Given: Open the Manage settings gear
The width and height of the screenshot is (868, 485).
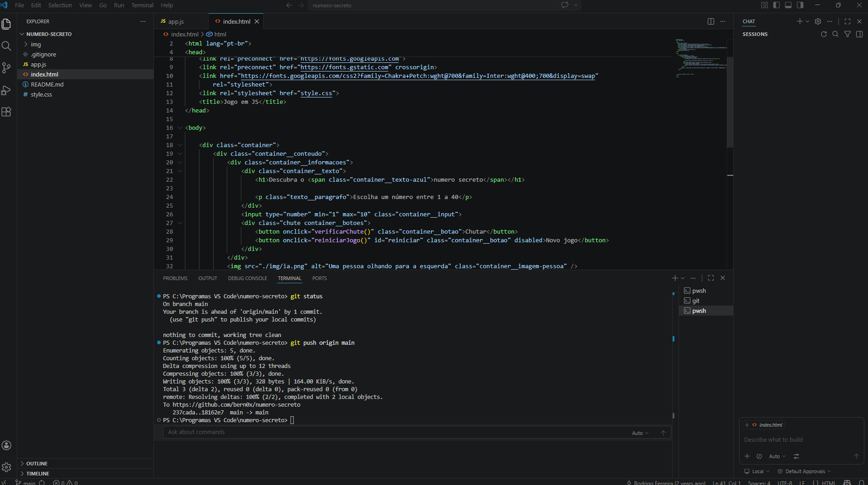Looking at the screenshot, I should pos(6,467).
